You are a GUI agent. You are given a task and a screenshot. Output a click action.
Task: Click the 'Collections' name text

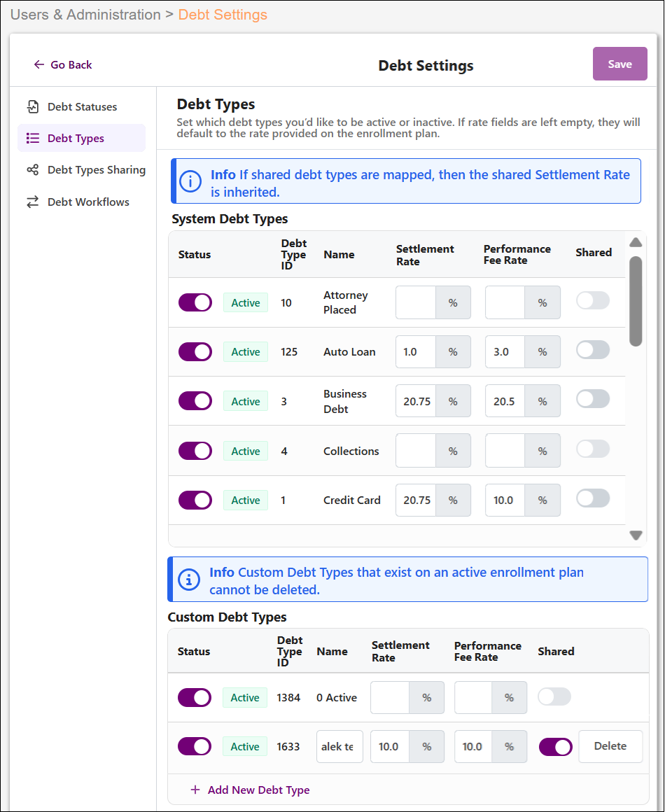pyautogui.click(x=351, y=451)
